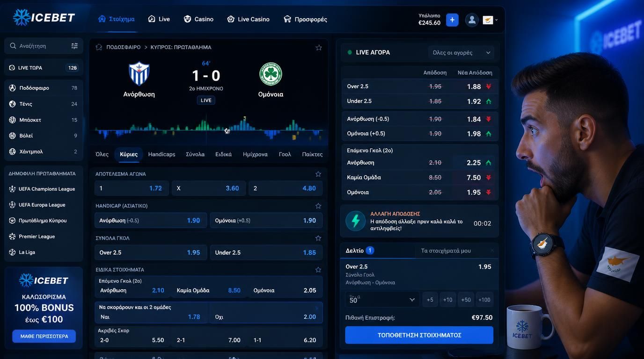This screenshot has width=644, height=359.
Task: Open the user profile avatar
Action: [472, 20]
